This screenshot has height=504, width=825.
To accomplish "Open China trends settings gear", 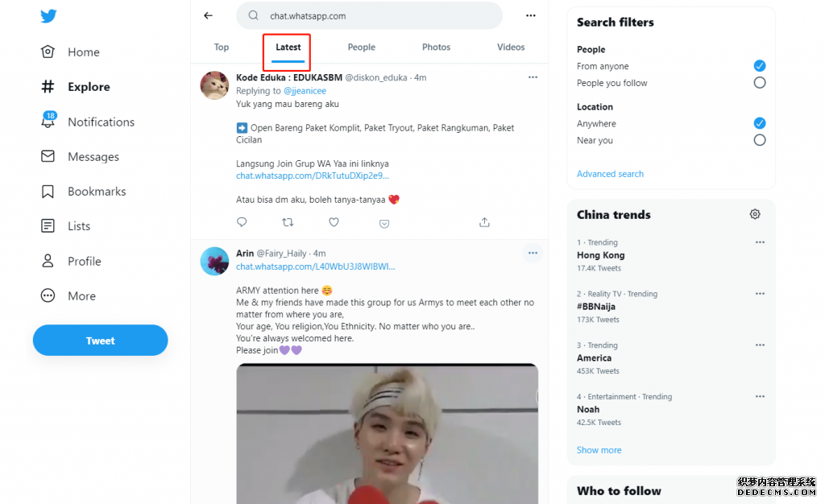I will [755, 214].
